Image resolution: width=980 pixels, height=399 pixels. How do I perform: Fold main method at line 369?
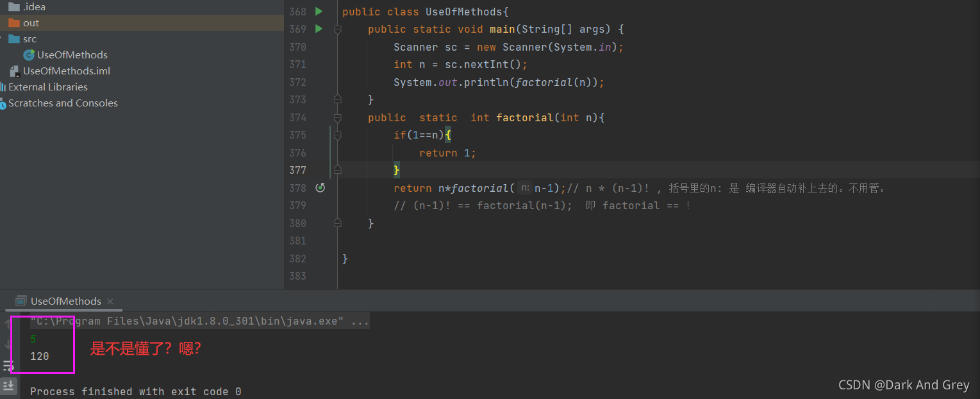337,30
